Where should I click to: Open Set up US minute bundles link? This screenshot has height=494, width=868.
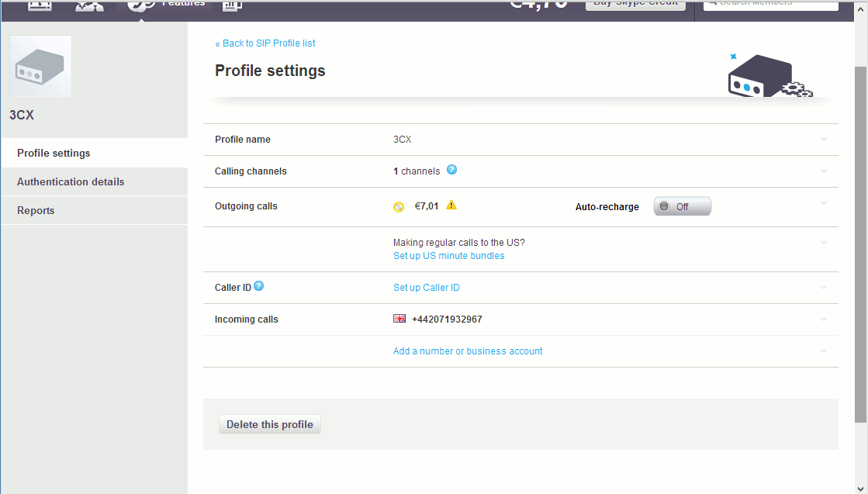pos(449,256)
